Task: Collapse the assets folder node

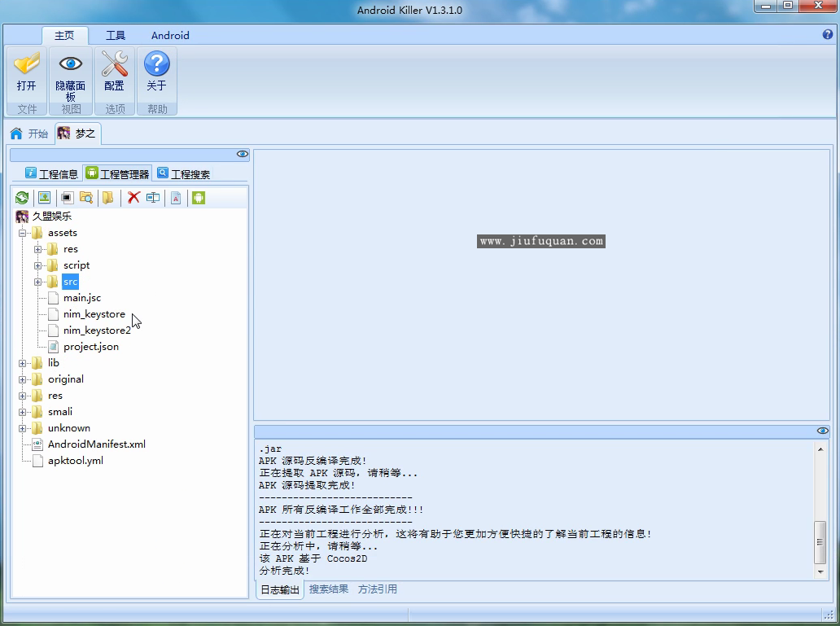Action: coord(23,233)
